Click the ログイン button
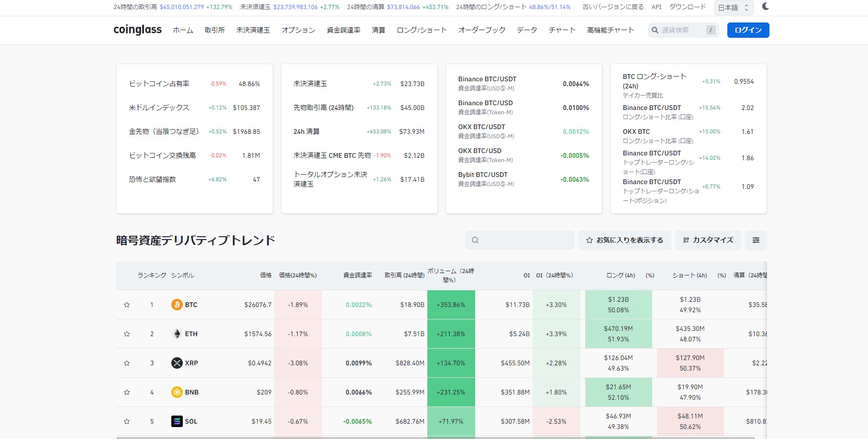 click(x=748, y=30)
